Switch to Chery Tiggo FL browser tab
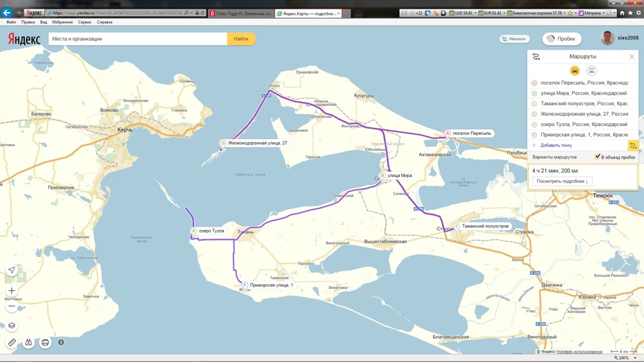 pyautogui.click(x=241, y=13)
